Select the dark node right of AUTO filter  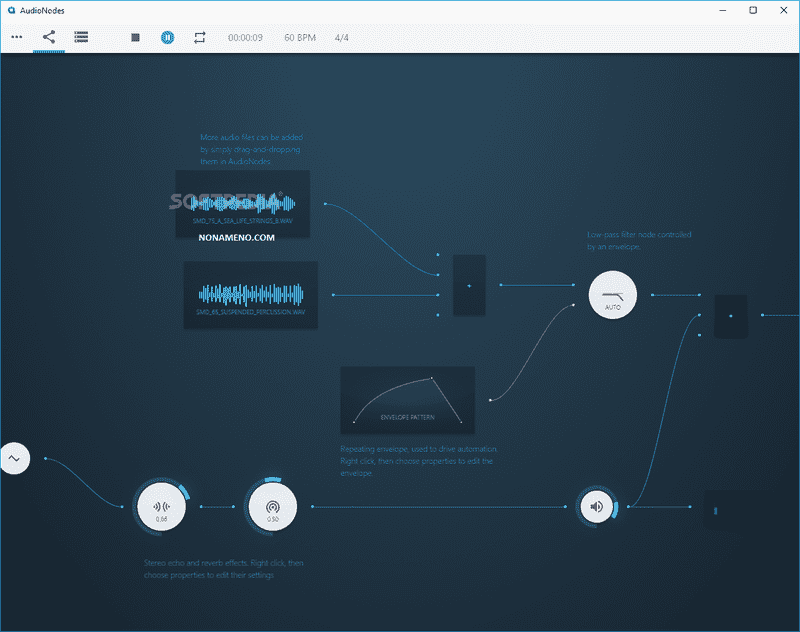click(x=731, y=316)
